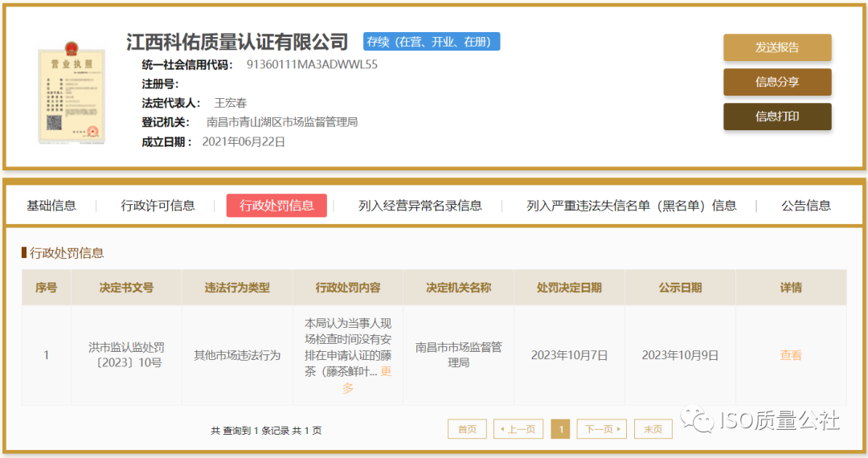
Task: Click the 违法行为类型 column header
Action: (x=237, y=288)
